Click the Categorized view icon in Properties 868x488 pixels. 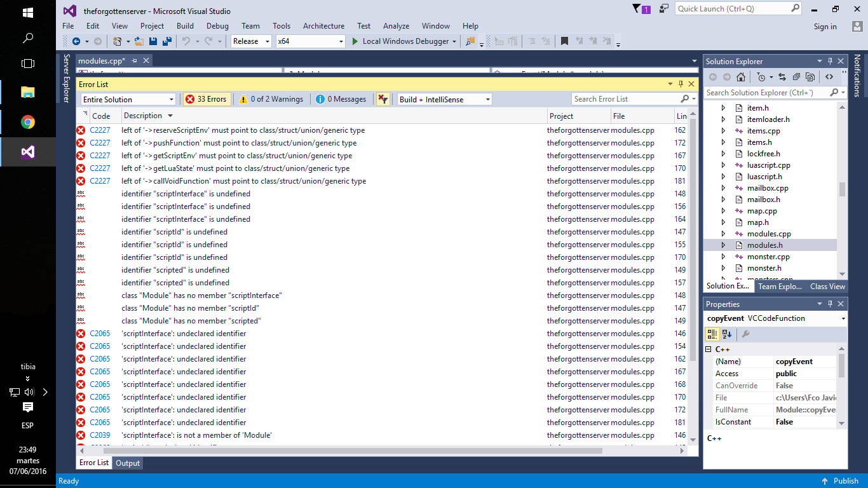point(712,334)
